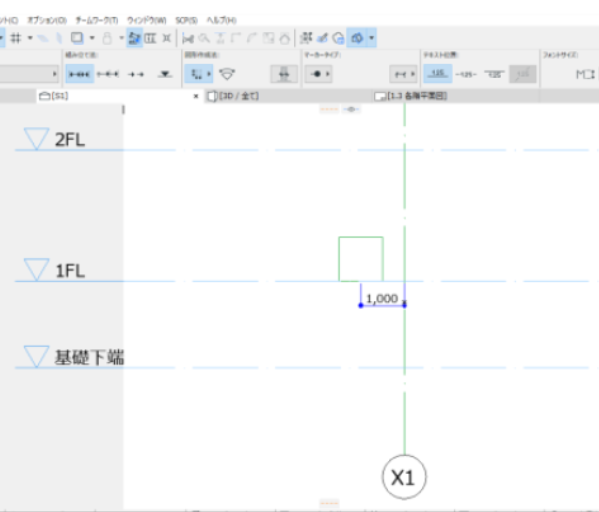Open the ウィンドウ(W) menu
The height and width of the screenshot is (512, 599).
pyautogui.click(x=146, y=20)
